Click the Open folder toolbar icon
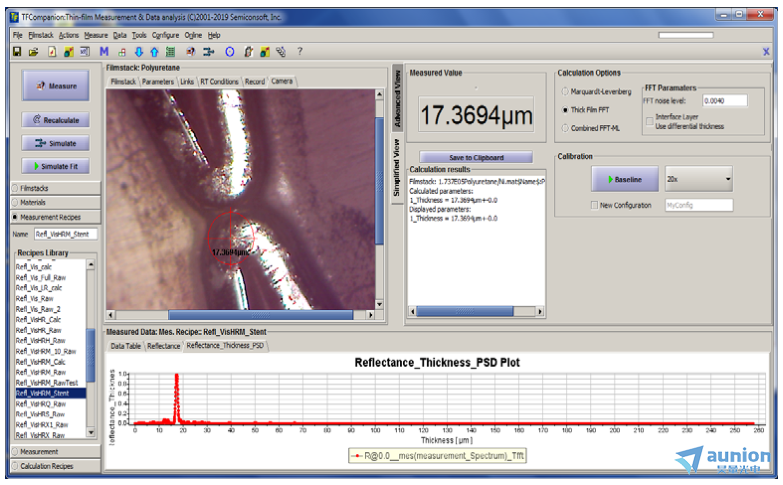The width and height of the screenshot is (783, 485). 33,52
